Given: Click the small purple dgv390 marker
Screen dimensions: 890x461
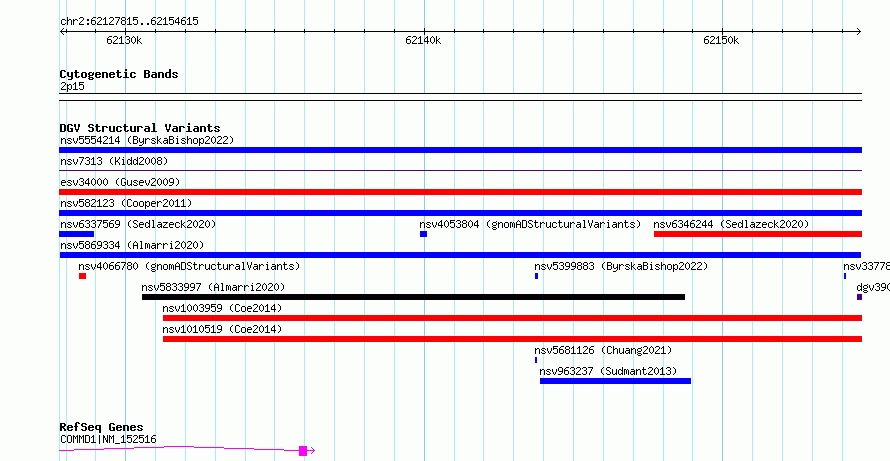Looking at the screenshot, I should [859, 297].
